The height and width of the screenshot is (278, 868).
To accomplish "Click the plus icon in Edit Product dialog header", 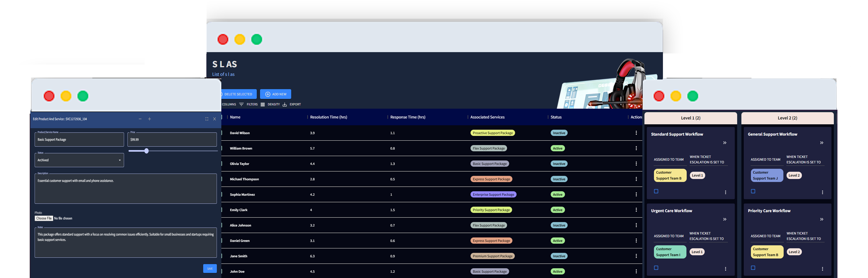I will point(150,119).
